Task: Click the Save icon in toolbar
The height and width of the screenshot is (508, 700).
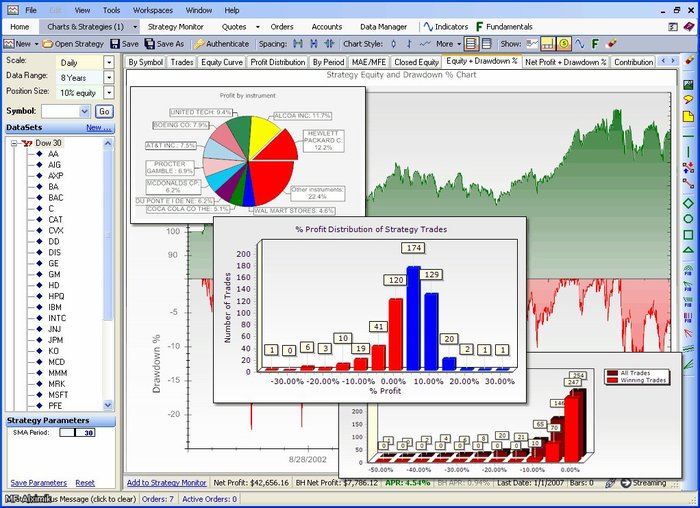Action: pyautogui.click(x=115, y=44)
